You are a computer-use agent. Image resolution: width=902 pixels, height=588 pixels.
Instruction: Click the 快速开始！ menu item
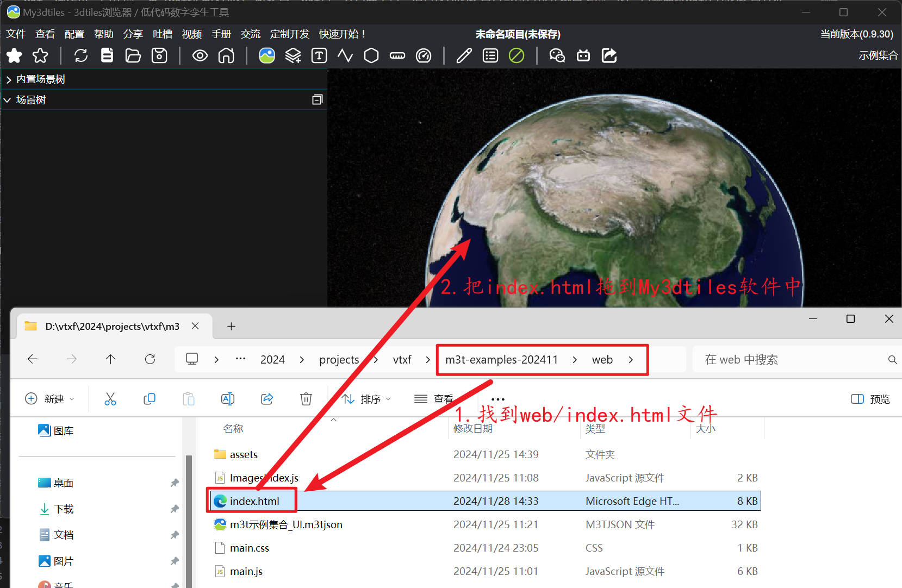(343, 34)
